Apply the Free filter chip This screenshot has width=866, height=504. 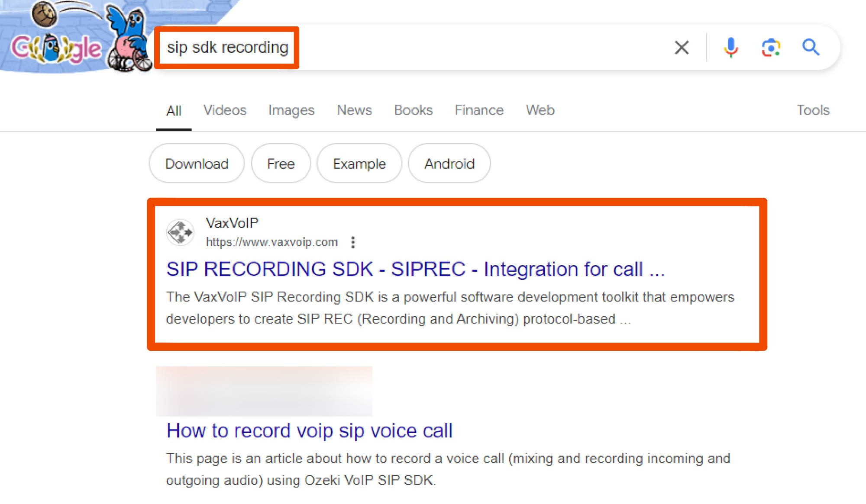click(x=281, y=164)
